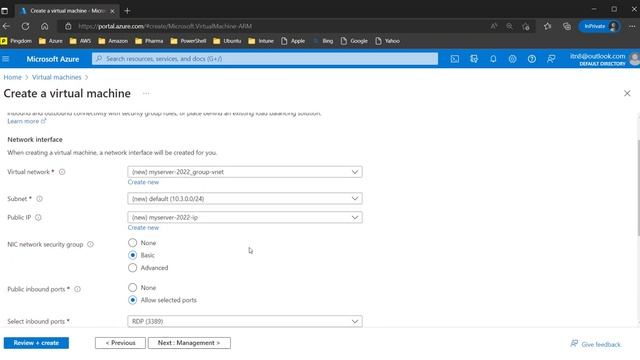Navigate to Virtual machines breadcrumb
Image resolution: width=640 pixels, height=360 pixels.
(57, 77)
